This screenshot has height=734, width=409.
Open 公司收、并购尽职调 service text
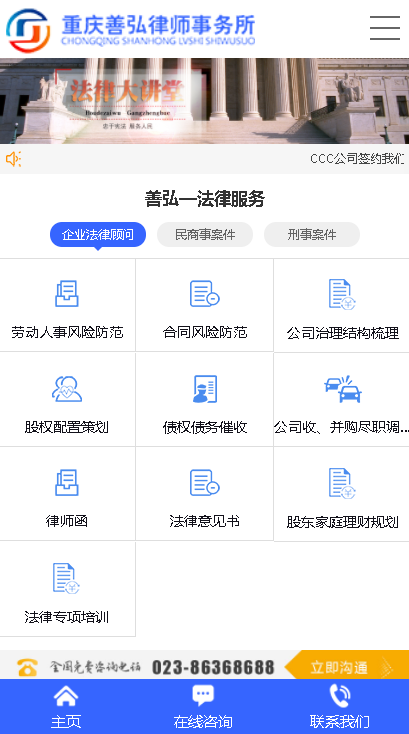[x=342, y=427]
